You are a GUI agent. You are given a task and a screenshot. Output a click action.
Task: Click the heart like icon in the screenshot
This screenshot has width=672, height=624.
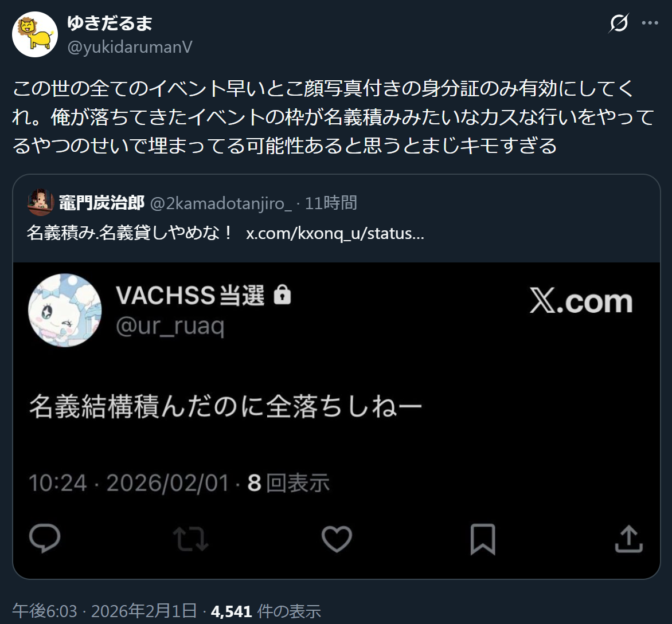[x=337, y=539]
